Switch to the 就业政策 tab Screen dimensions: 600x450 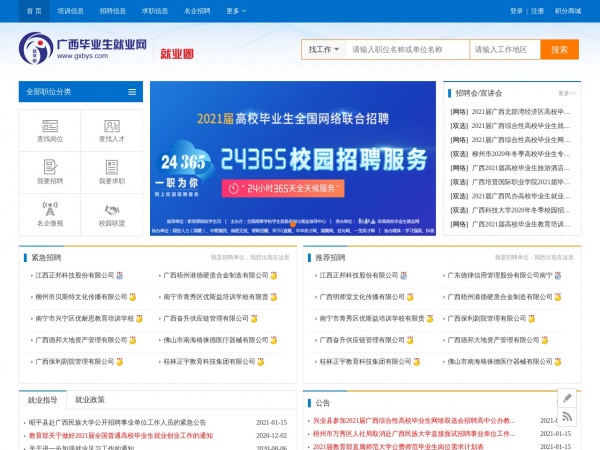pos(90,400)
